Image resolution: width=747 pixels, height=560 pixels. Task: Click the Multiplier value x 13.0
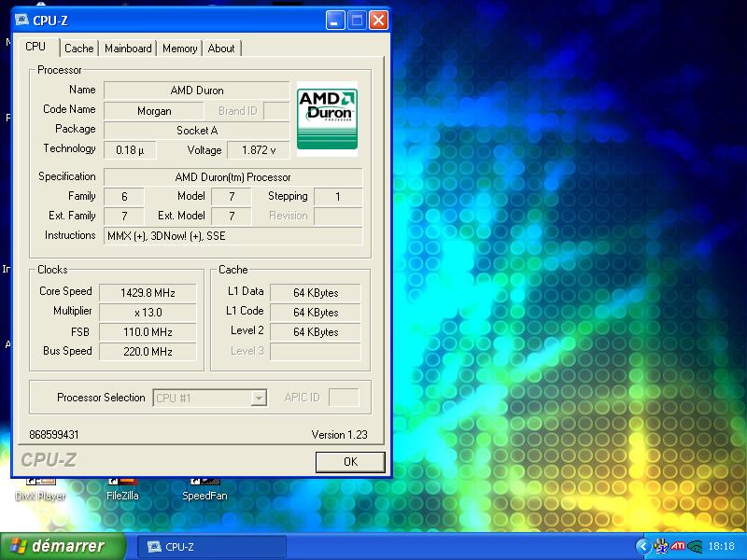click(x=148, y=313)
